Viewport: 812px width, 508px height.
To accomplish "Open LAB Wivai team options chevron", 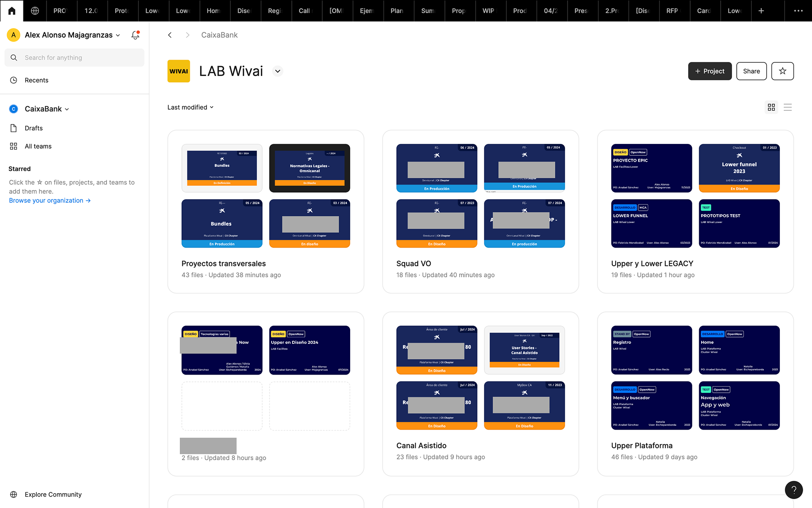I will (277, 71).
